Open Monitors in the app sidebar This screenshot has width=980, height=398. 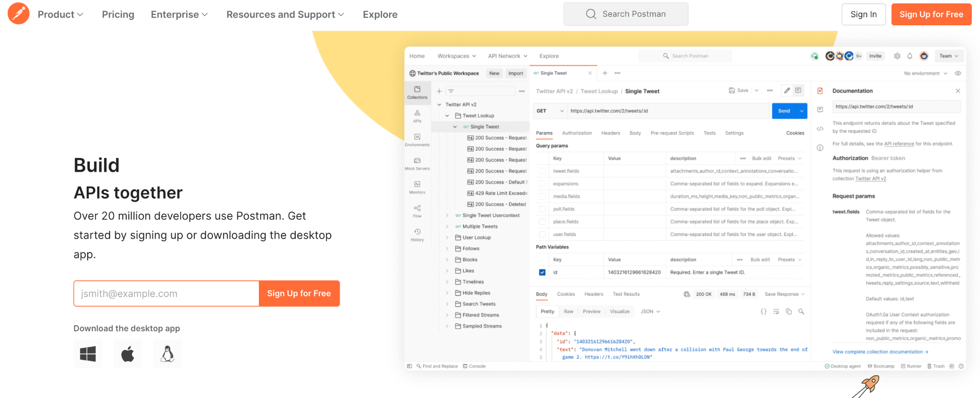point(417,188)
